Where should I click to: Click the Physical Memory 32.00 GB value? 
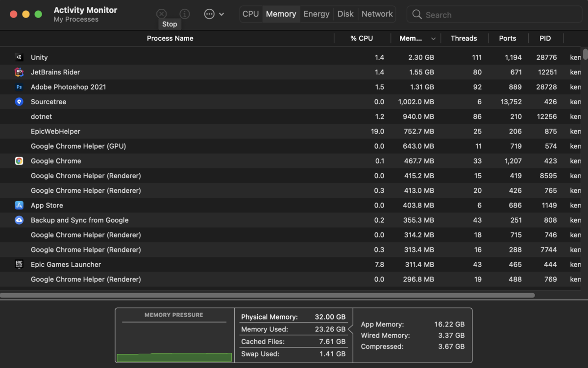click(330, 317)
